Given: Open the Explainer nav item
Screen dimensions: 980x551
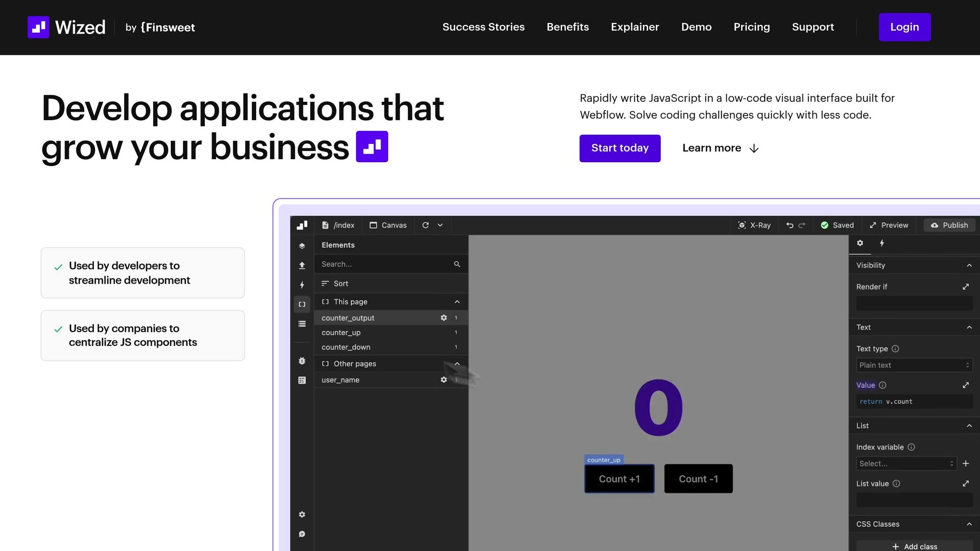Looking at the screenshot, I should click(635, 27).
